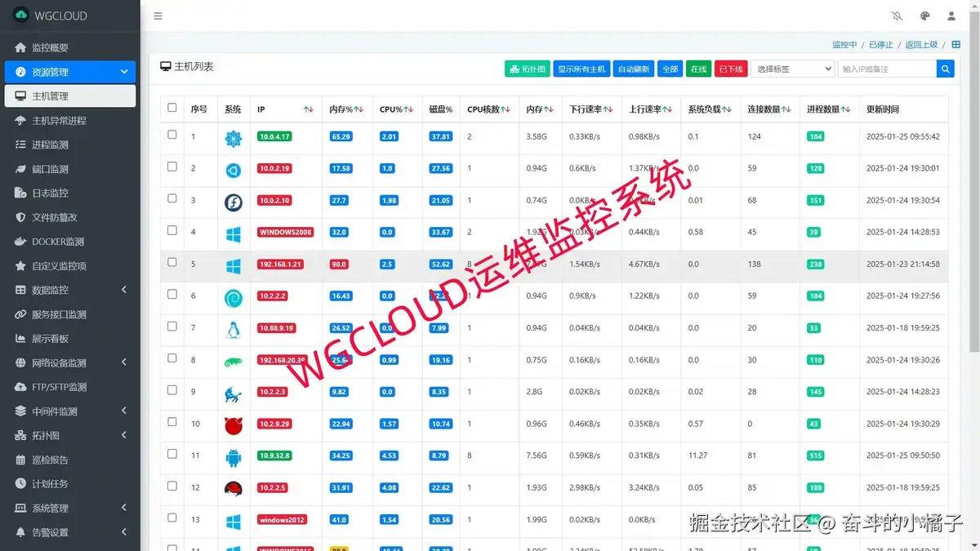Expand the 告警设置 sidebar menu
Viewport: 980px width, 551px height.
point(70,532)
